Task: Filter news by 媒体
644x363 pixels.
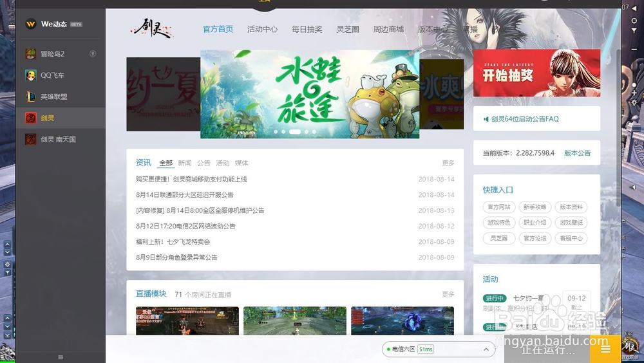Action: coord(241,163)
